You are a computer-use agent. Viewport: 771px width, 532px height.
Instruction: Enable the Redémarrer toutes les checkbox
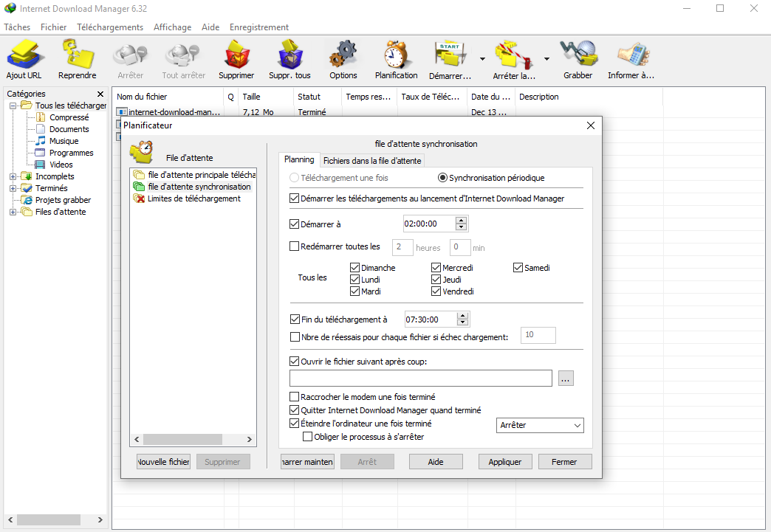click(x=294, y=246)
